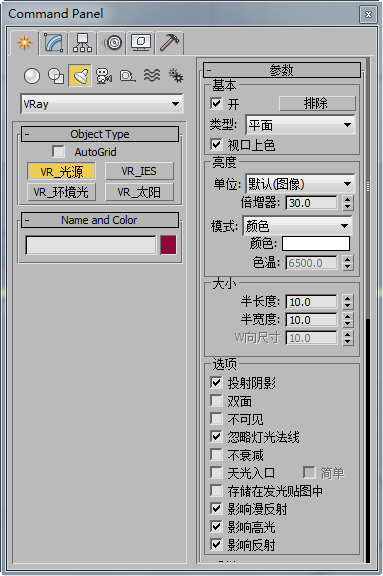Open the 模式 dropdown showing 颜色
This screenshot has width=383, height=576.
297,226
